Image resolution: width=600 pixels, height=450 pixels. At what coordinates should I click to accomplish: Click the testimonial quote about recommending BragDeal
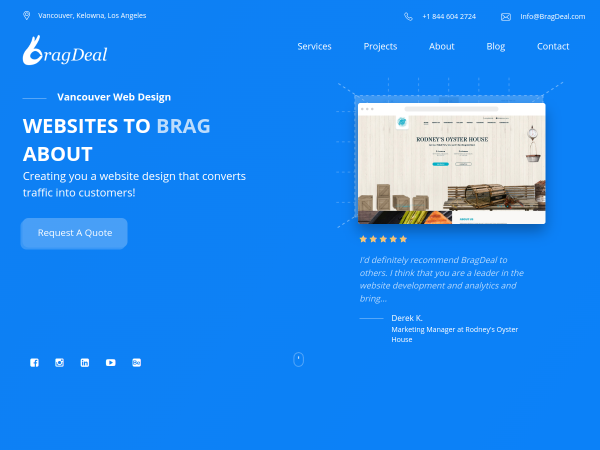(x=442, y=279)
